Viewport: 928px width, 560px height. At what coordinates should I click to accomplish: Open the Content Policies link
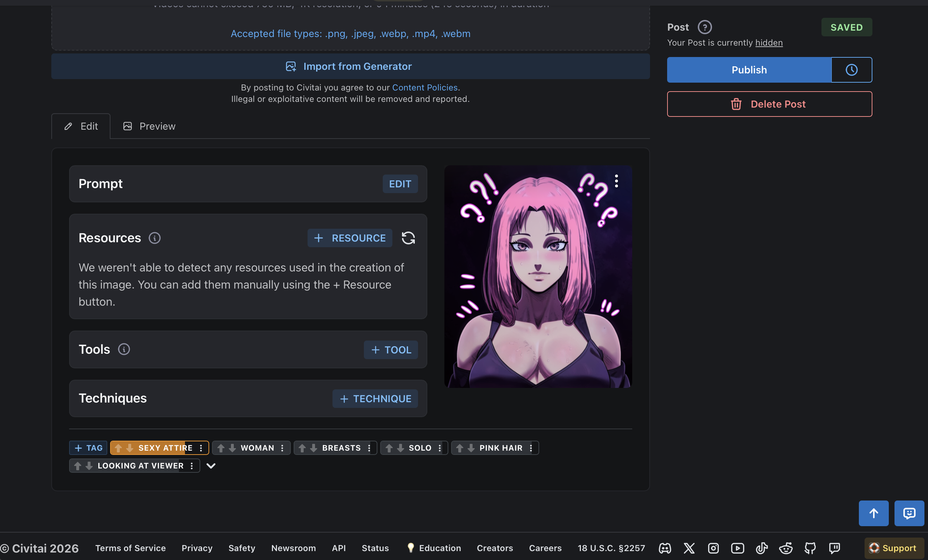[425, 87]
